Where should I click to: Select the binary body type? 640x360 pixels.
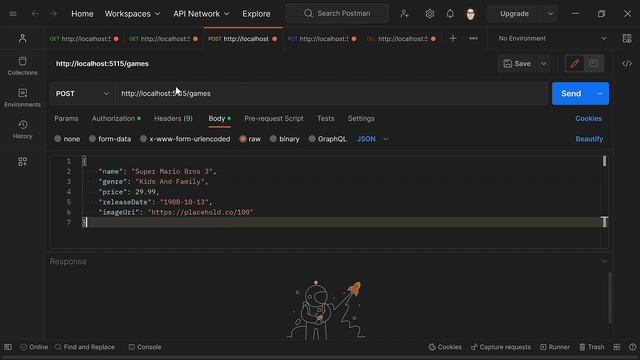click(x=284, y=139)
